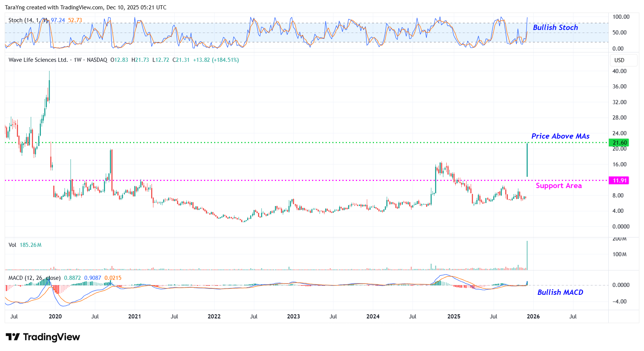This screenshot has width=644, height=351.
Task: Select the 'Bullish Stoch' text annotation
Action: tap(555, 27)
